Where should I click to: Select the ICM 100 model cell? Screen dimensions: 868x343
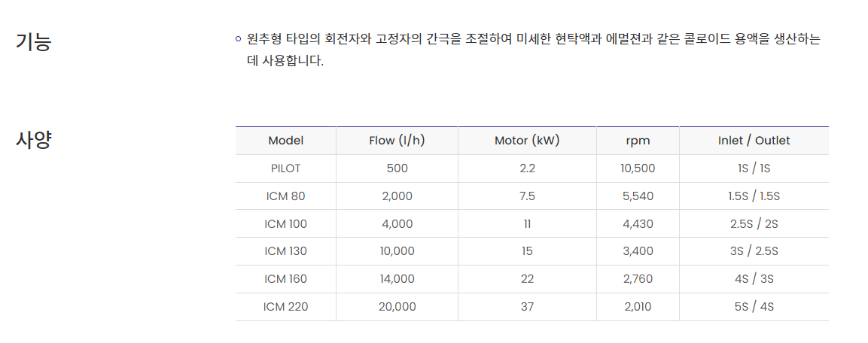[x=285, y=223]
